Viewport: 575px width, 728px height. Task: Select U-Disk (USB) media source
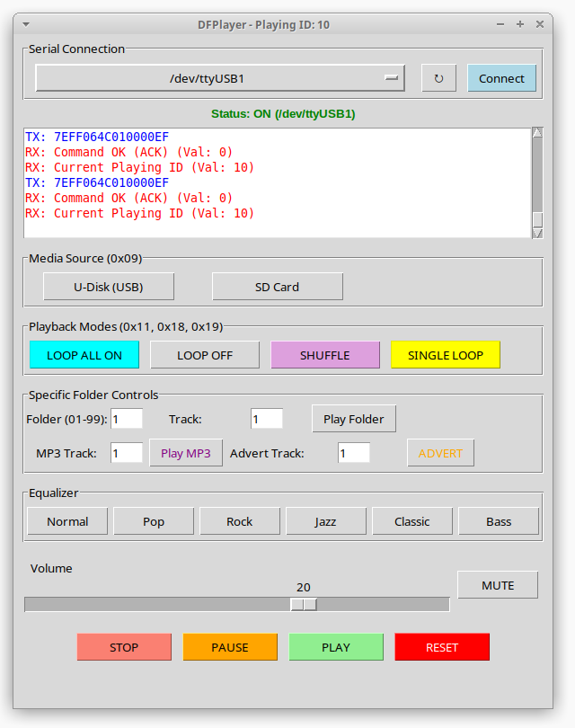click(x=109, y=287)
